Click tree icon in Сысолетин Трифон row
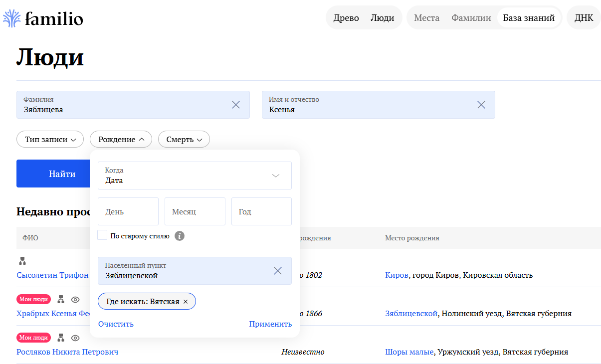The image size is (601, 364). pyautogui.click(x=22, y=261)
